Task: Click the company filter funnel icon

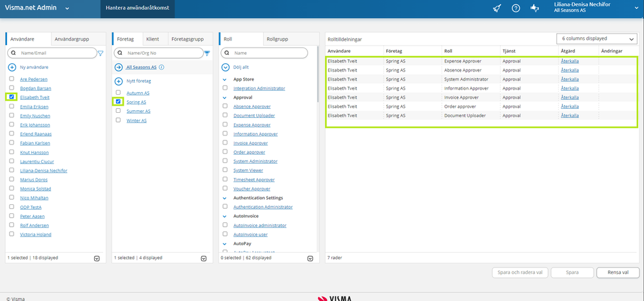Action: 207,53
